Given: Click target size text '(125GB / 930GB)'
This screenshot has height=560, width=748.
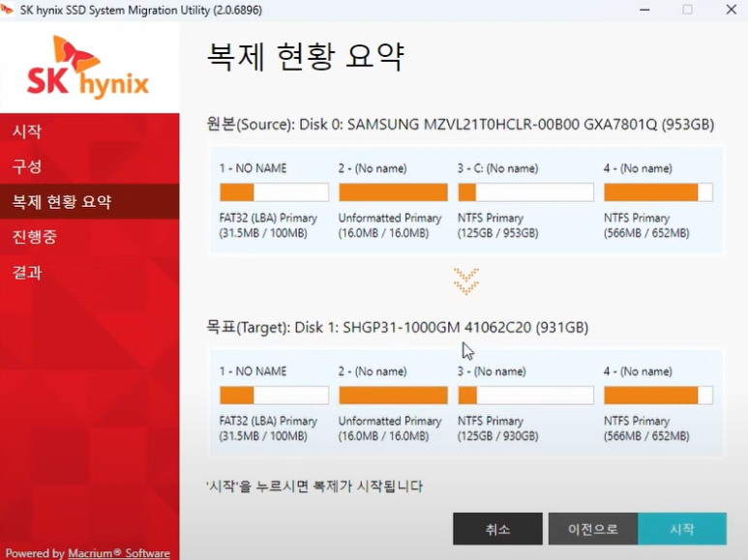Looking at the screenshot, I should [497, 436].
